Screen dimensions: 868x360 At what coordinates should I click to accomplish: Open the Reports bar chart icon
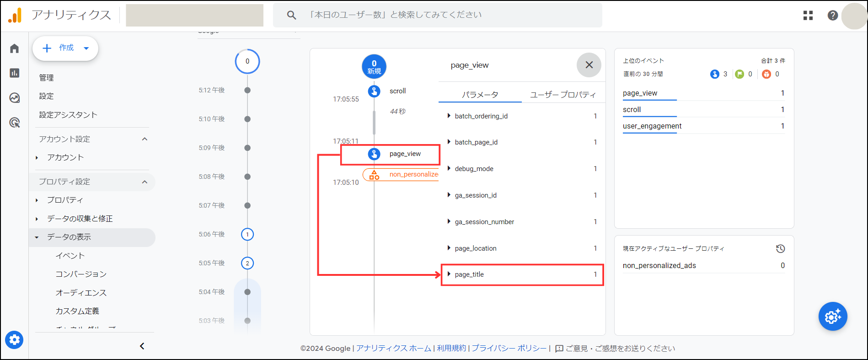pos(15,73)
